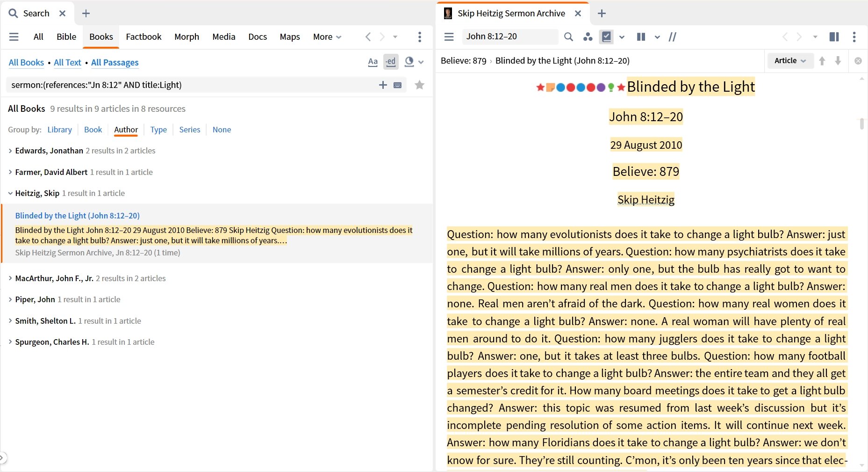Viewport: 868px width, 472px height.
Task: Toggle the reading checkmark visual filter button
Action: click(607, 36)
